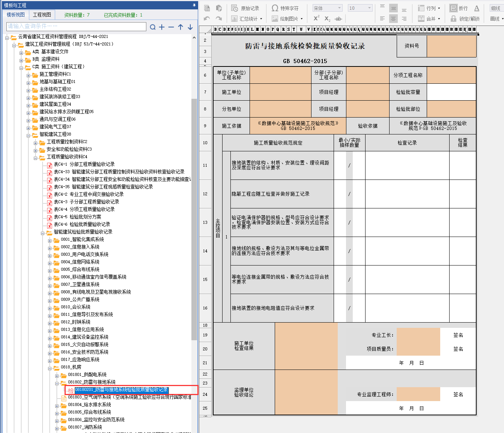Select 081806_监控与安全防范系统 folder
The image size is (504, 433).
(96, 419)
